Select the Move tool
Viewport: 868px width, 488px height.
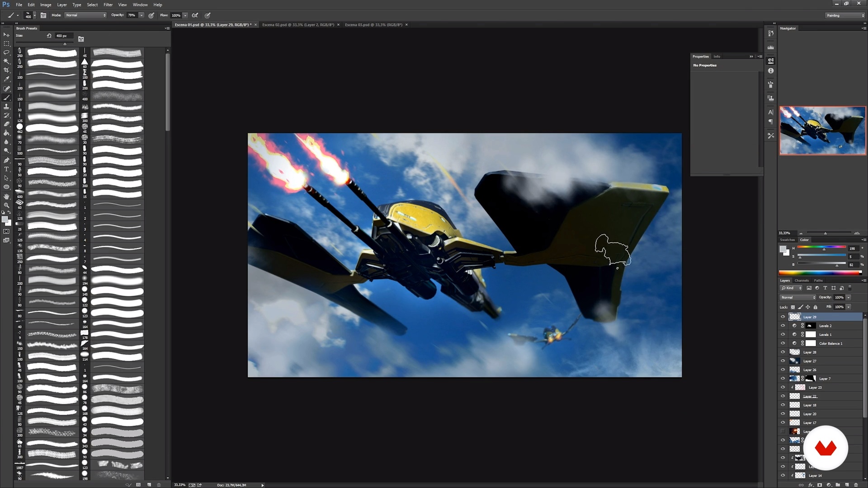click(x=6, y=35)
